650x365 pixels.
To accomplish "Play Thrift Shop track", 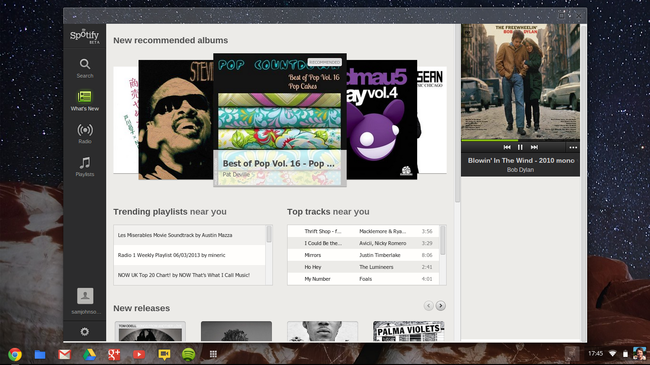I will 363,231.
